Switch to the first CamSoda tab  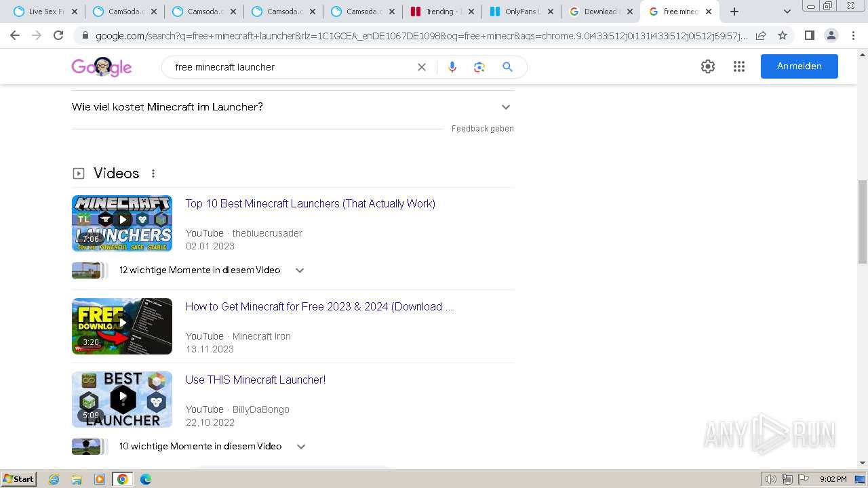tap(125, 12)
